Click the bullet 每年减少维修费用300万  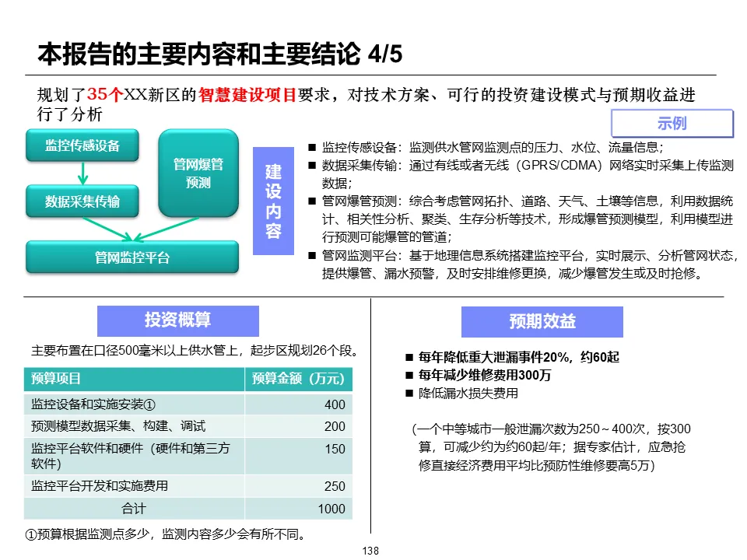479,375
